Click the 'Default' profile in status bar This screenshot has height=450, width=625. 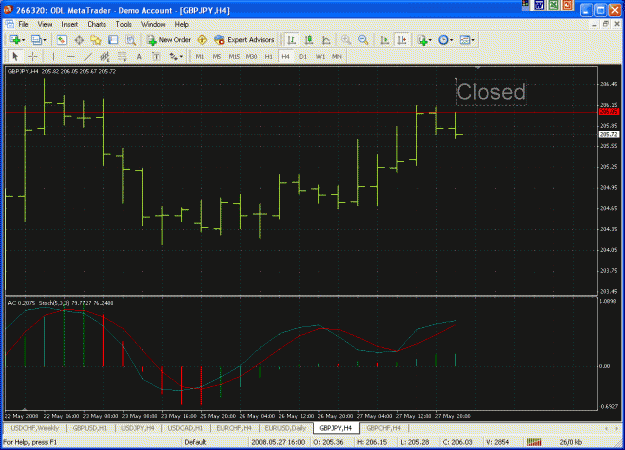pos(195,442)
